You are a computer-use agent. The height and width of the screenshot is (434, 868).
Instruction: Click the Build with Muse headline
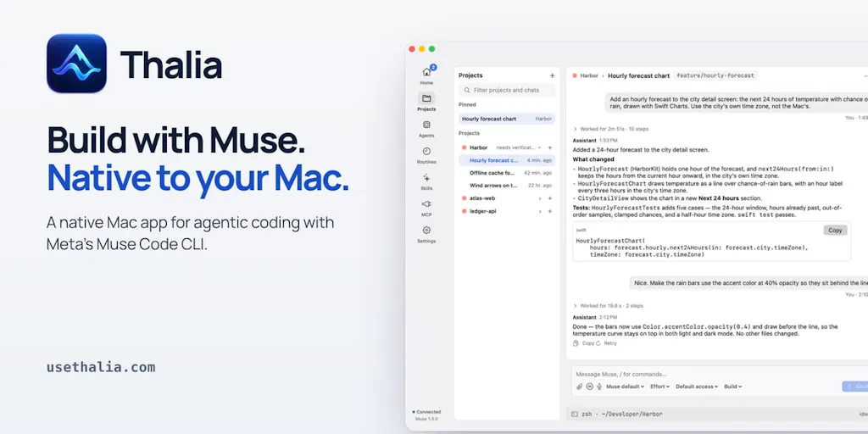[176, 139]
